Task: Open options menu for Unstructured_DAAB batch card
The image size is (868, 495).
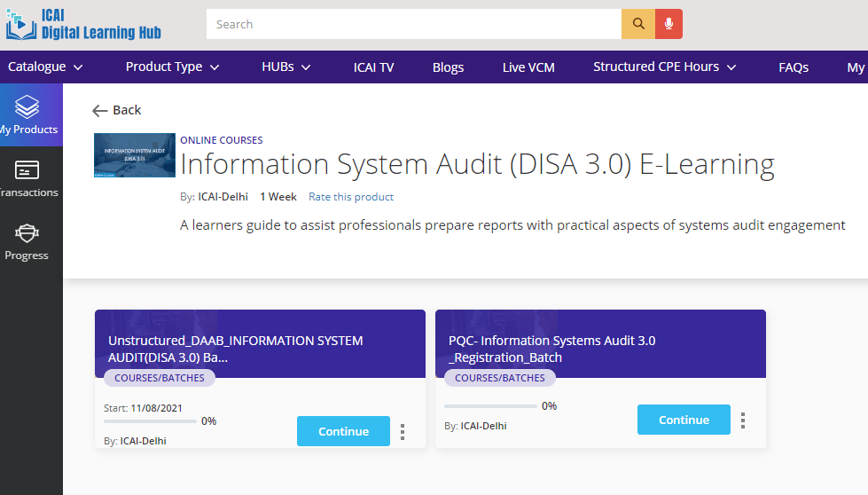Action: click(x=403, y=431)
